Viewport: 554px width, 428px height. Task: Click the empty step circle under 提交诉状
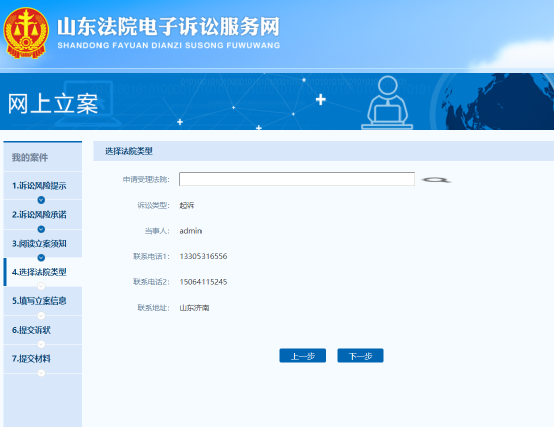point(41,344)
